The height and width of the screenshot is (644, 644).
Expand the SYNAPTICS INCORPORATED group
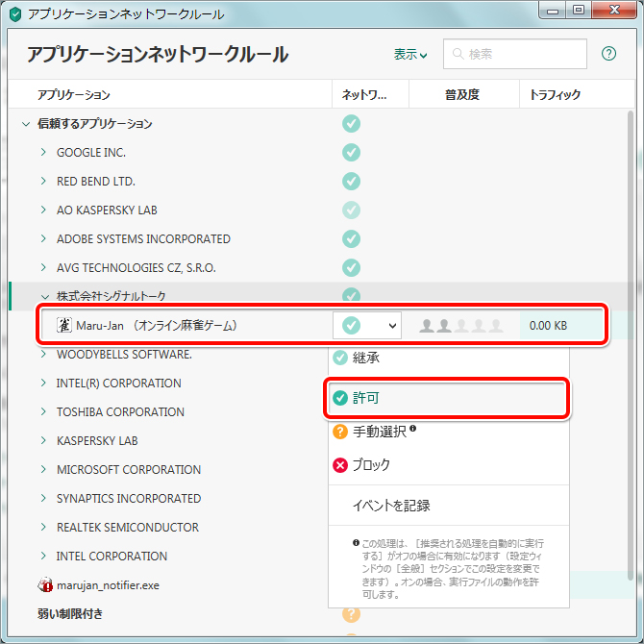(x=43, y=498)
